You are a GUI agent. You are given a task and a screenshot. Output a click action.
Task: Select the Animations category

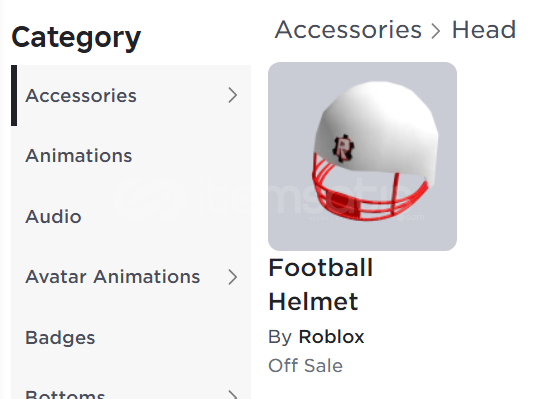click(x=79, y=156)
